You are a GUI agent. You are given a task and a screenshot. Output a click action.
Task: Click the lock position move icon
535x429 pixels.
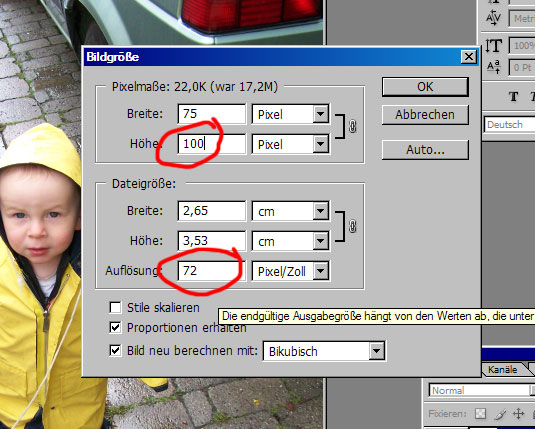[518, 414]
